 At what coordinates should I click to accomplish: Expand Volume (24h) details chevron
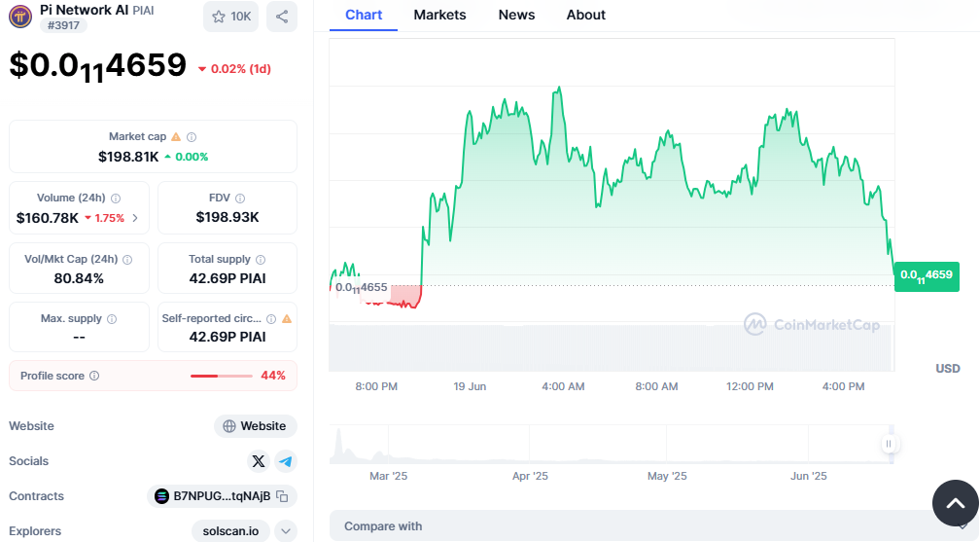pos(135,218)
